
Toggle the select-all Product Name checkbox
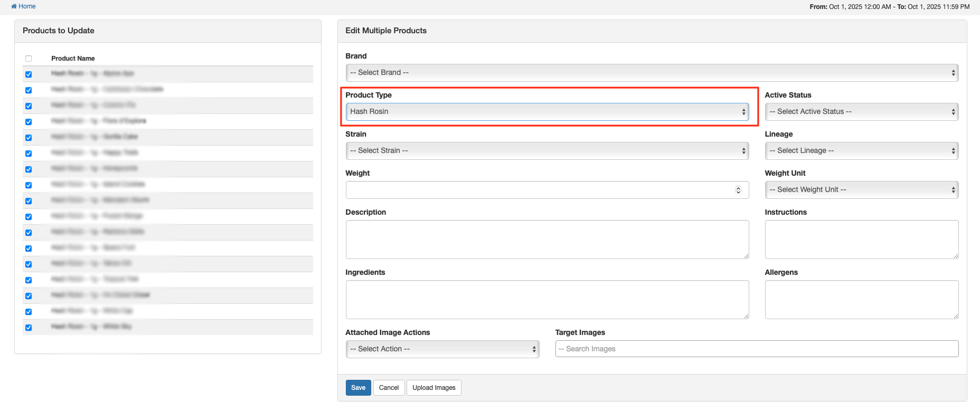click(29, 59)
